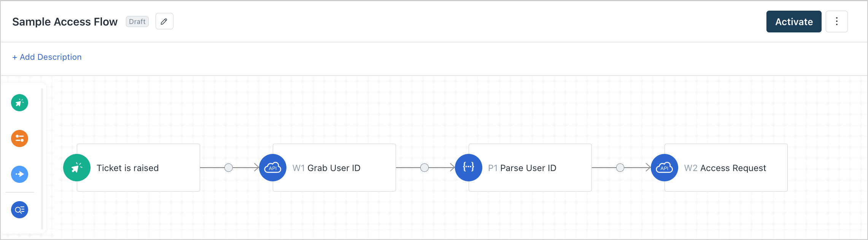
Task: Click the API cloud icon on Access Request
Action: pyautogui.click(x=665, y=168)
